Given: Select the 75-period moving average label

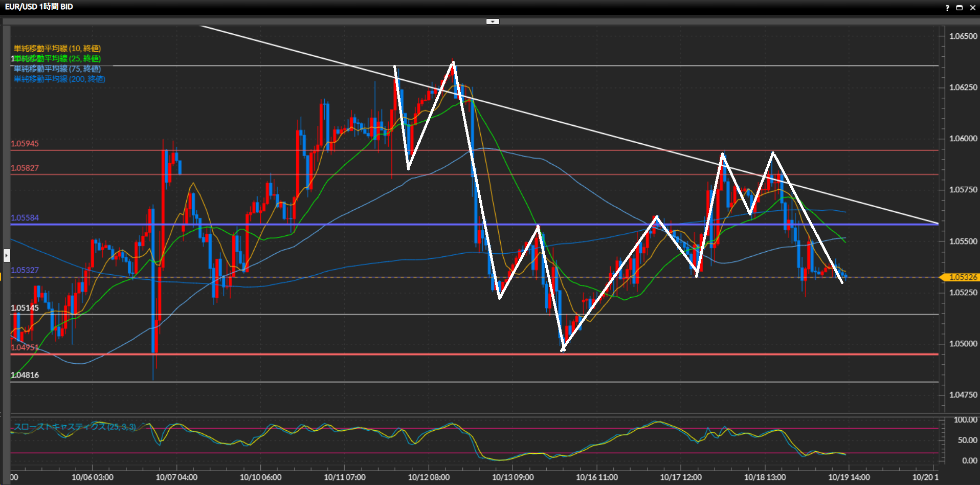Looking at the screenshot, I should click(57, 69).
